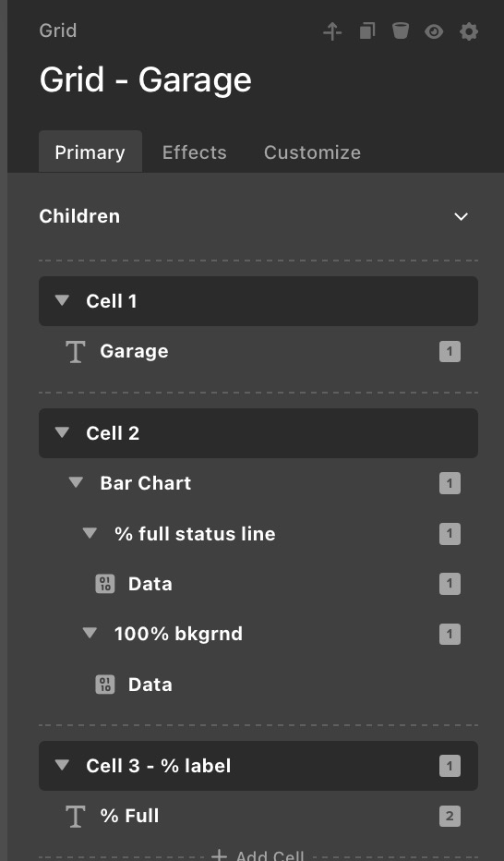Screen dimensions: 504x861
Task: Collapse the Children section chevron
Action: click(462, 216)
